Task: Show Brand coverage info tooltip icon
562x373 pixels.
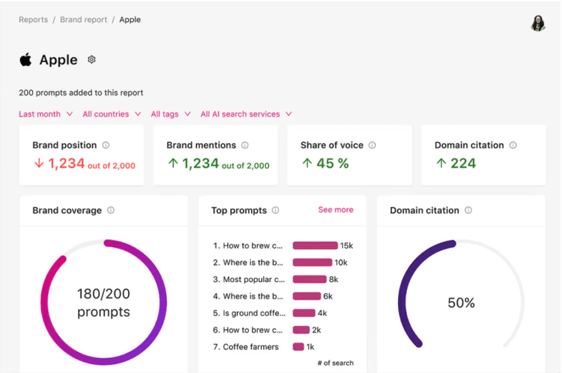Action: [111, 210]
